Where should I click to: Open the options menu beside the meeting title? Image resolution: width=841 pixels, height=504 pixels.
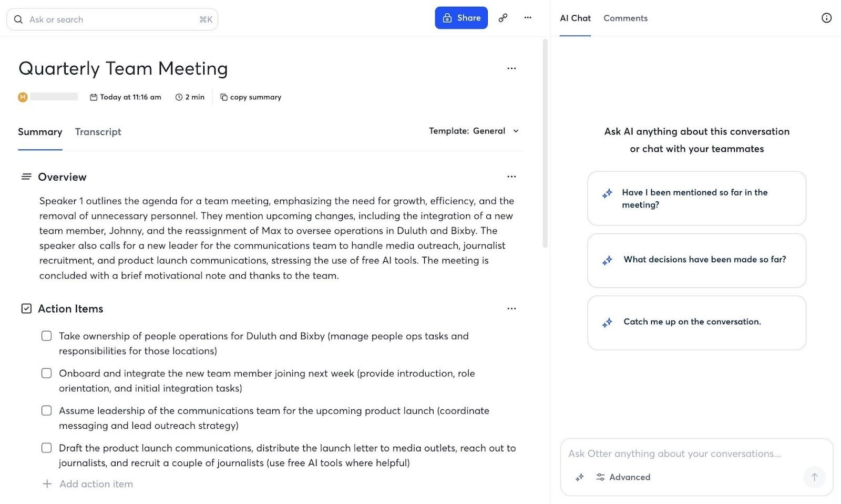point(511,68)
